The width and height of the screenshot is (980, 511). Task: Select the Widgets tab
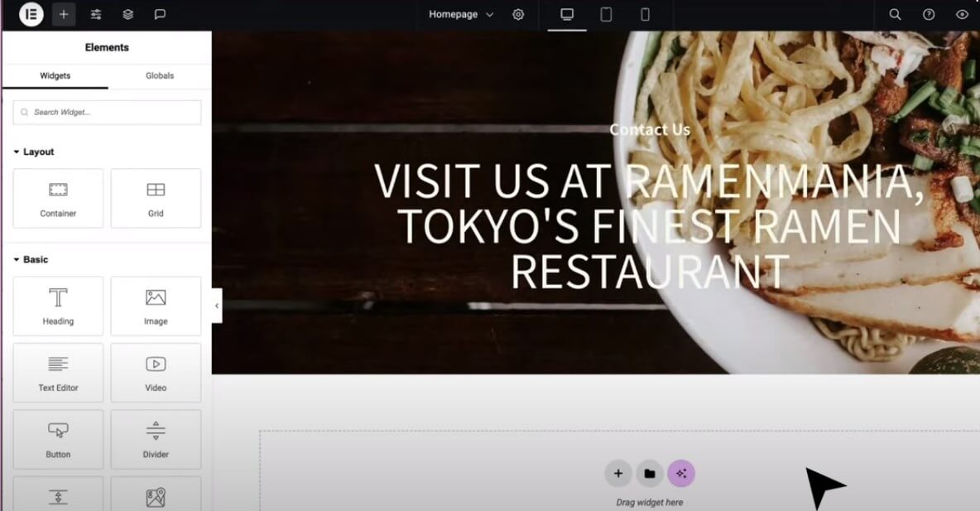(x=55, y=75)
